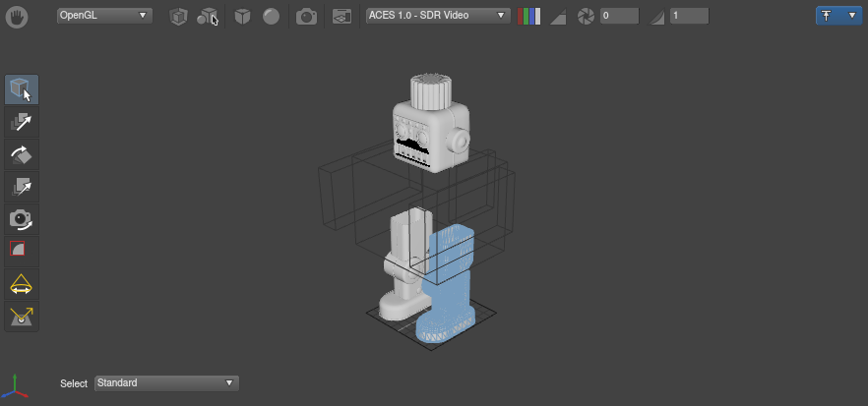The width and height of the screenshot is (868, 406).
Task: Click the camera icon in top toolbar
Action: click(x=306, y=17)
